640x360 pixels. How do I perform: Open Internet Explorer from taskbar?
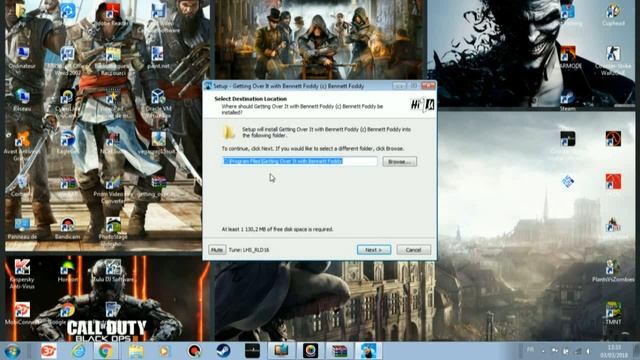tap(78, 351)
